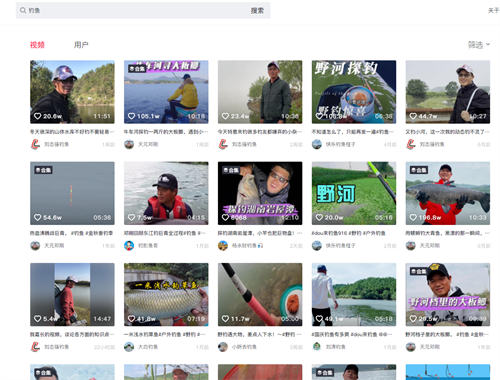Click heart icon showing 41.8w likes
This screenshot has width=500, height=380.
point(132,319)
